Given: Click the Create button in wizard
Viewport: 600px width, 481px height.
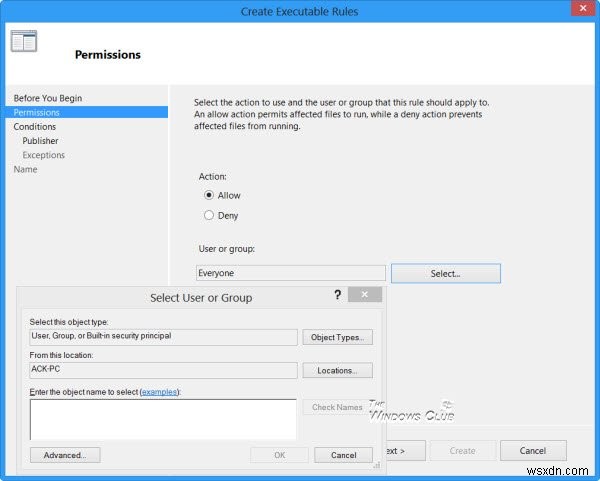Looking at the screenshot, I should click(x=463, y=451).
